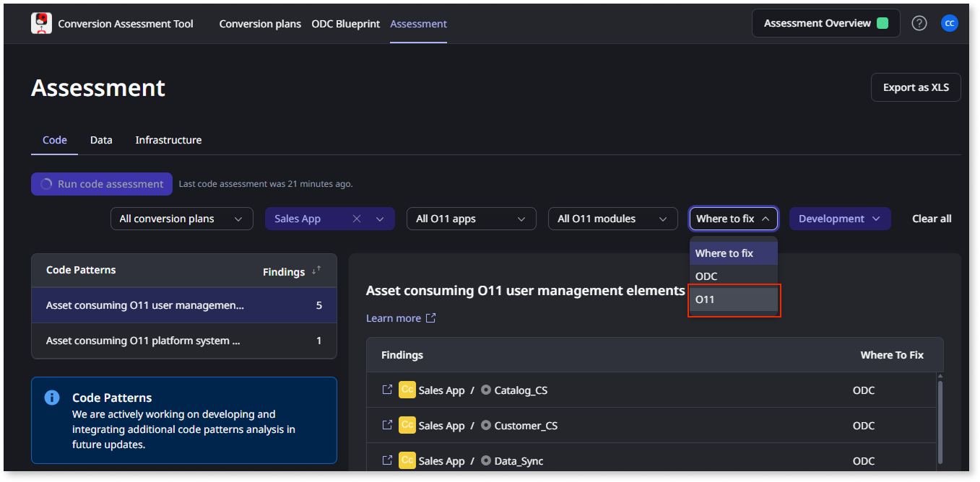Click the module icon beside Catalog_CS
Image resolution: width=980 pixels, height=482 pixels.
[x=486, y=390]
